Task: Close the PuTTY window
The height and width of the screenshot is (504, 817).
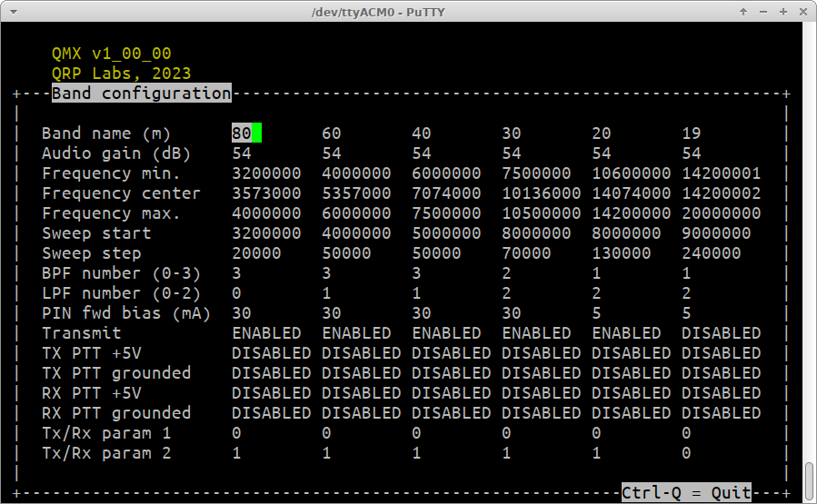Action: (x=802, y=11)
